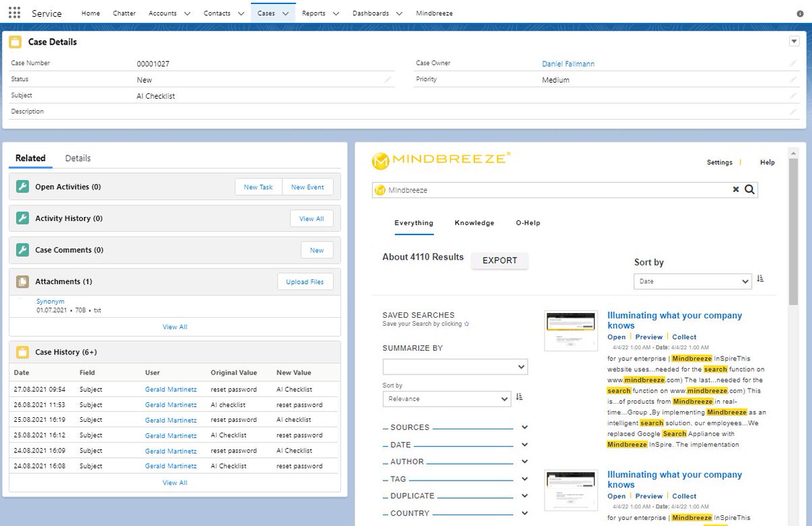The width and height of the screenshot is (812, 526).
Task: Click the New Task button
Action: [258, 187]
